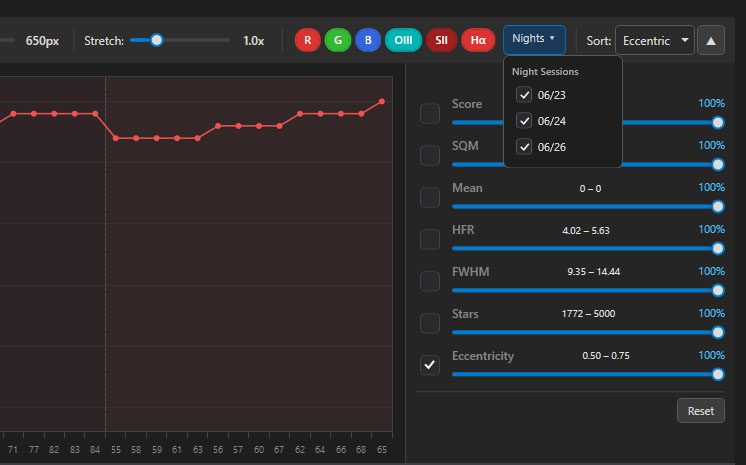Click the last data point on chart
Screen dimensions: 746x465
(382, 102)
